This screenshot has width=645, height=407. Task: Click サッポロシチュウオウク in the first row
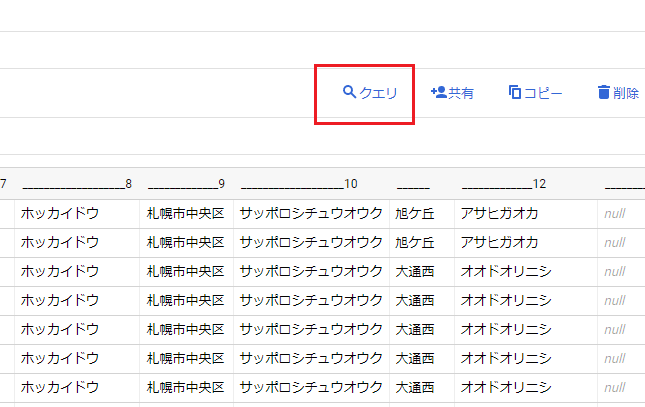point(311,213)
